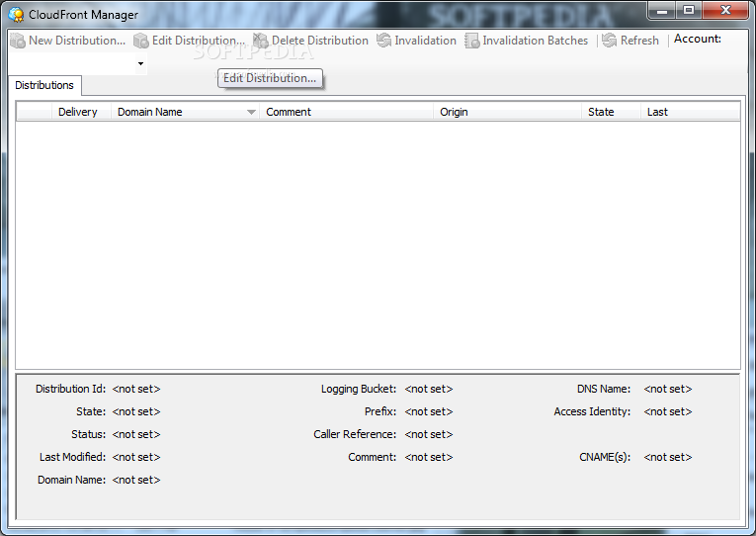Sort by Last column header
The height and width of the screenshot is (536, 756).
[690, 112]
